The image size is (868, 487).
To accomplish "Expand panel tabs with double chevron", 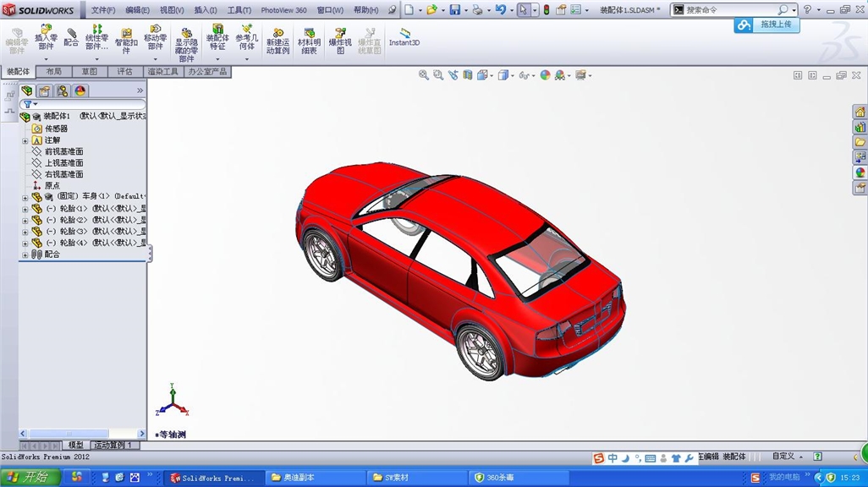I will 140,90.
